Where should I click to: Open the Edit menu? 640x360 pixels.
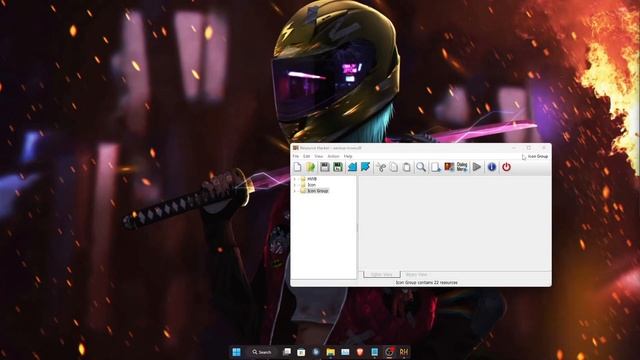click(x=307, y=156)
